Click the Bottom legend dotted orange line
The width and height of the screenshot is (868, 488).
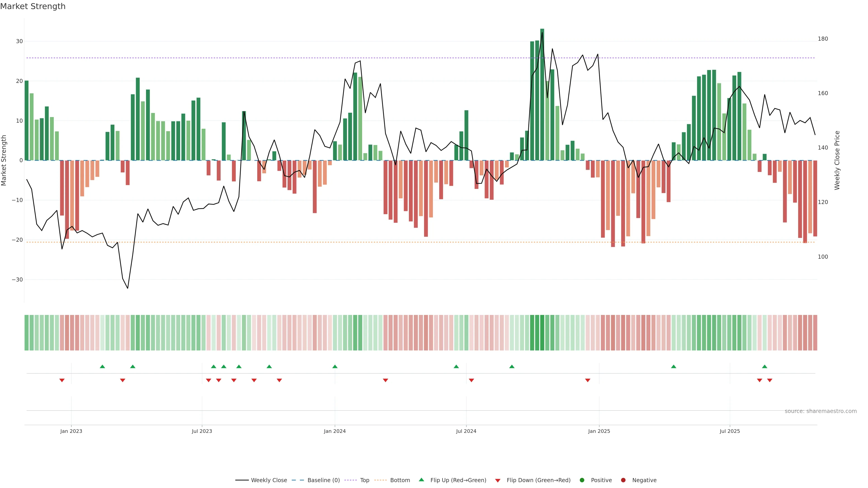point(380,480)
